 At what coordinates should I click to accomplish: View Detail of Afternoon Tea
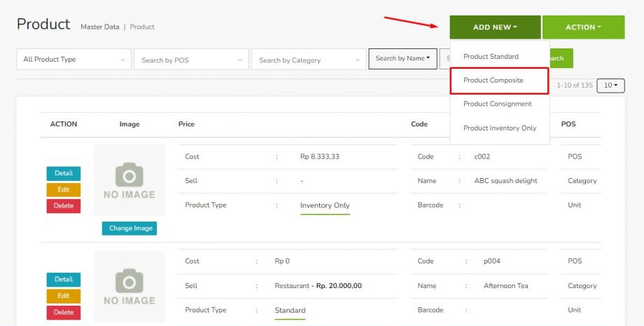64,280
